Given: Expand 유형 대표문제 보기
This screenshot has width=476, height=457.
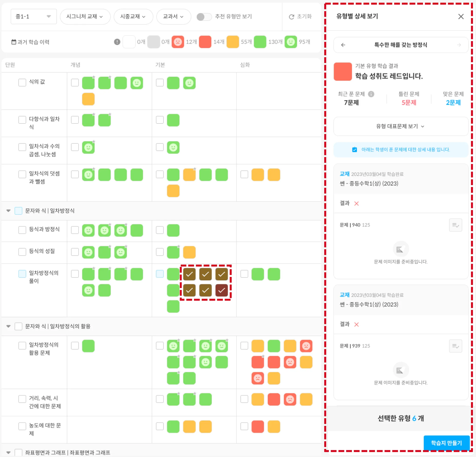Looking at the screenshot, I should click(400, 126).
